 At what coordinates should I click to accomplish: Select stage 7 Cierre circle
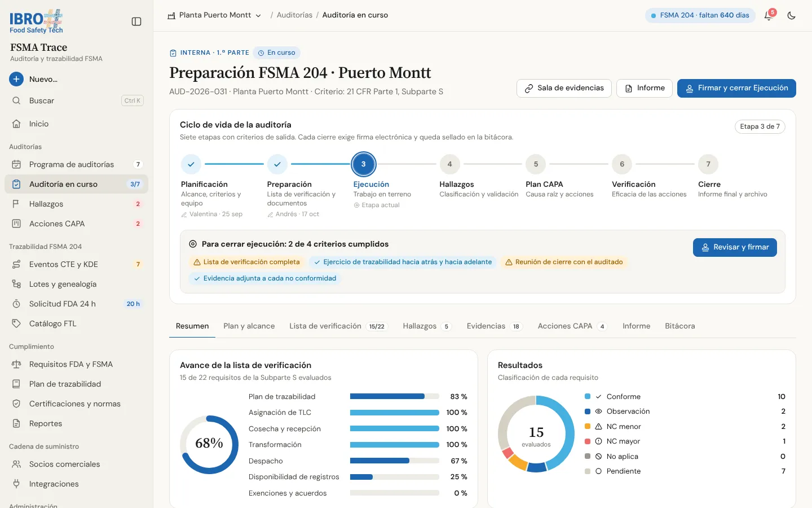pyautogui.click(x=708, y=164)
